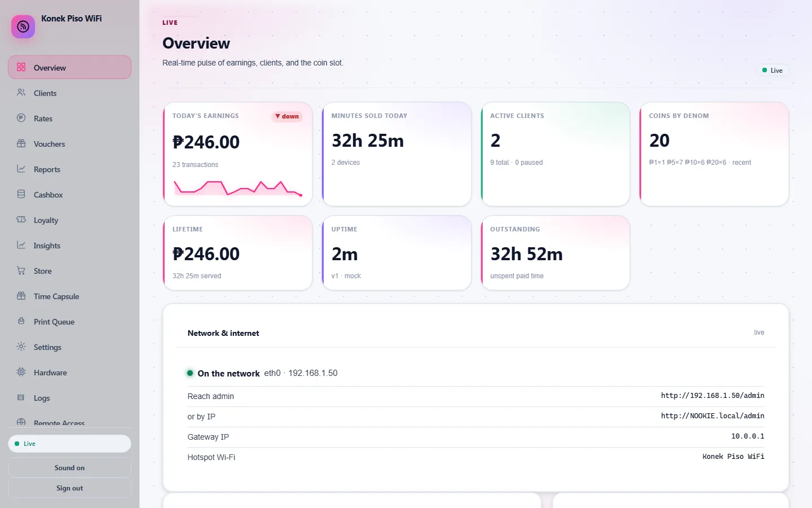The image size is (812, 508).
Task: Click the Live status pill in sidebar
Action: pyautogui.click(x=69, y=444)
